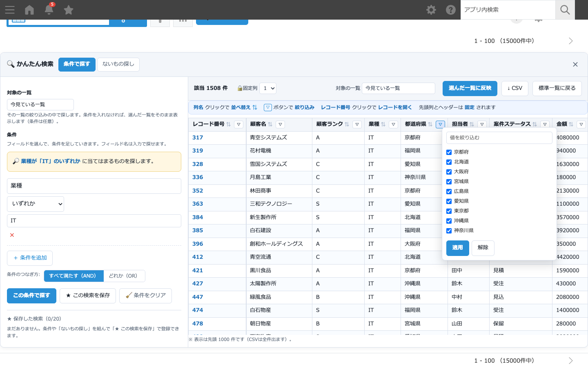Click 対象の一覧 field in results toolbar

[x=399, y=88]
